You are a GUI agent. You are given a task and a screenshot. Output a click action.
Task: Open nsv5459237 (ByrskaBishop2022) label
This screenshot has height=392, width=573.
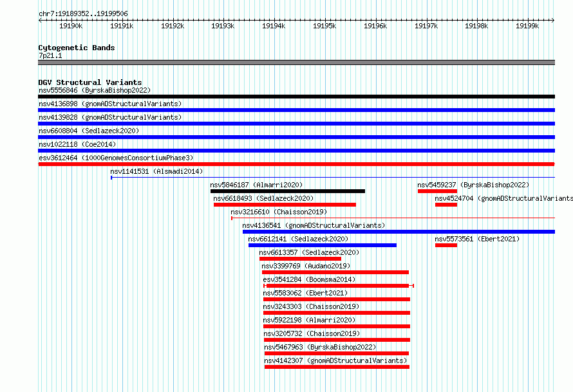pyautogui.click(x=473, y=185)
